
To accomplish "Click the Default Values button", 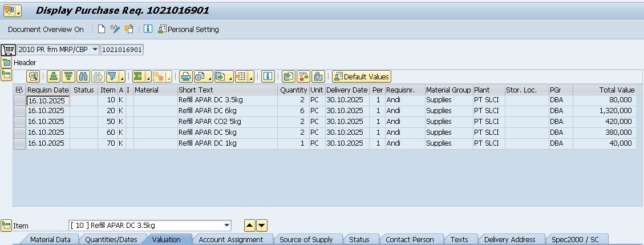I will coord(362,77).
